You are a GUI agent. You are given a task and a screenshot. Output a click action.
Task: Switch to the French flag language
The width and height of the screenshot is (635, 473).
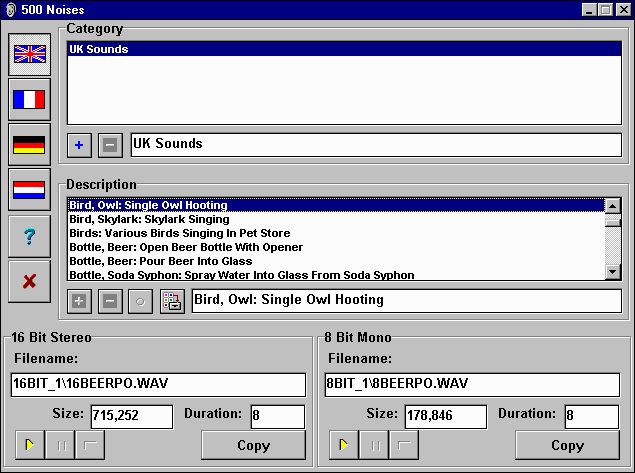pos(29,99)
